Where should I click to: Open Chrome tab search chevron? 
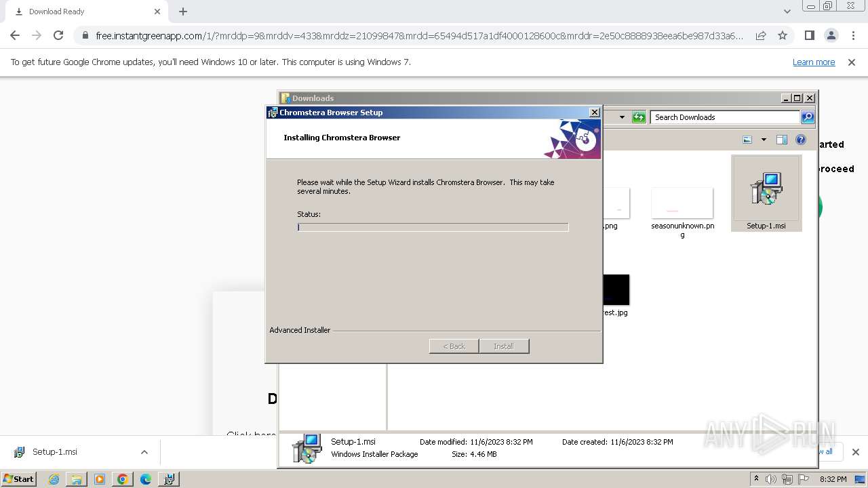(787, 12)
